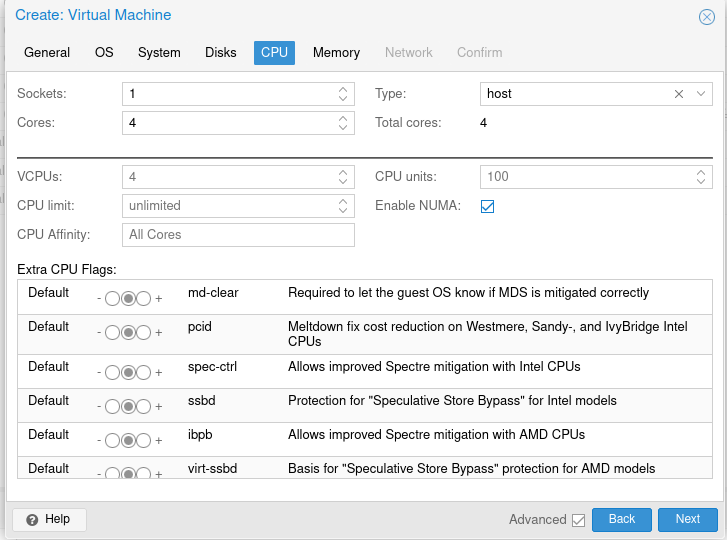Decrease the CPU limit spinner value
727x540 pixels.
(x=343, y=211)
